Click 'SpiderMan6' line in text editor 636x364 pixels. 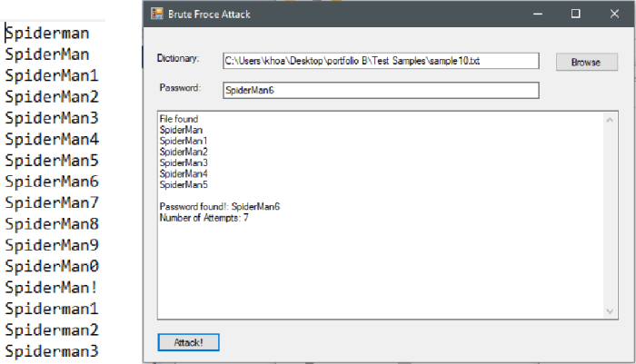52,182
